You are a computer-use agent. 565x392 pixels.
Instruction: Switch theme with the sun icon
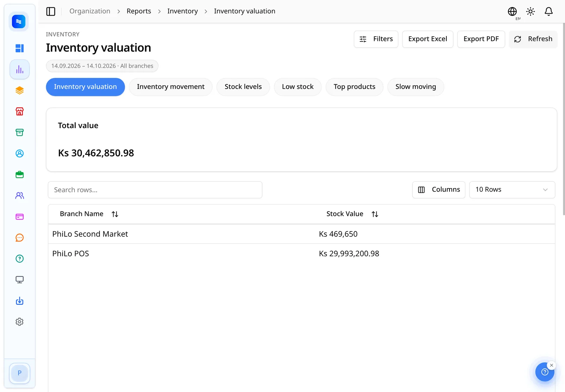(530, 12)
